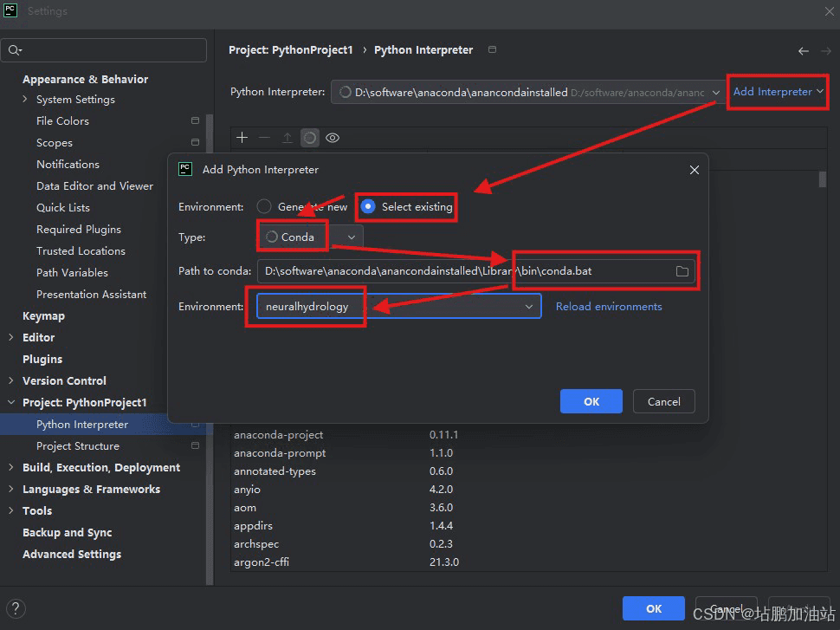The image size is (840, 630).
Task: Open the Conda type dropdown
Action: 310,237
